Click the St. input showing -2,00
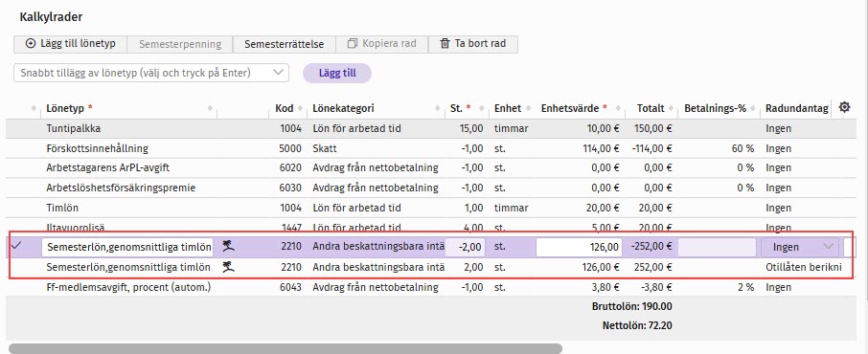868x354 pixels. point(466,247)
